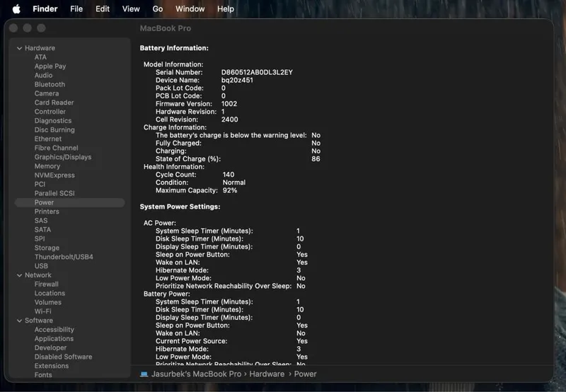Open the Window menu
Viewport: 566px width, 392px height.
(190, 9)
